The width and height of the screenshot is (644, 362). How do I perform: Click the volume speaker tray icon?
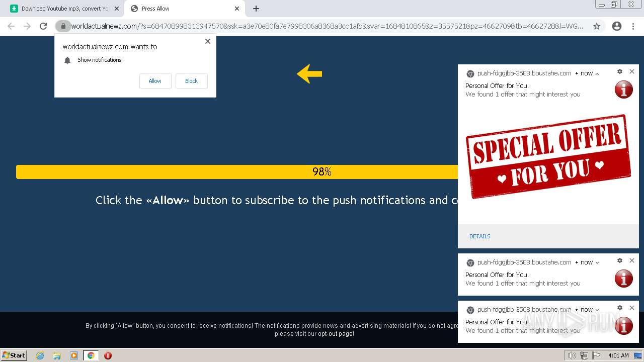point(572,355)
